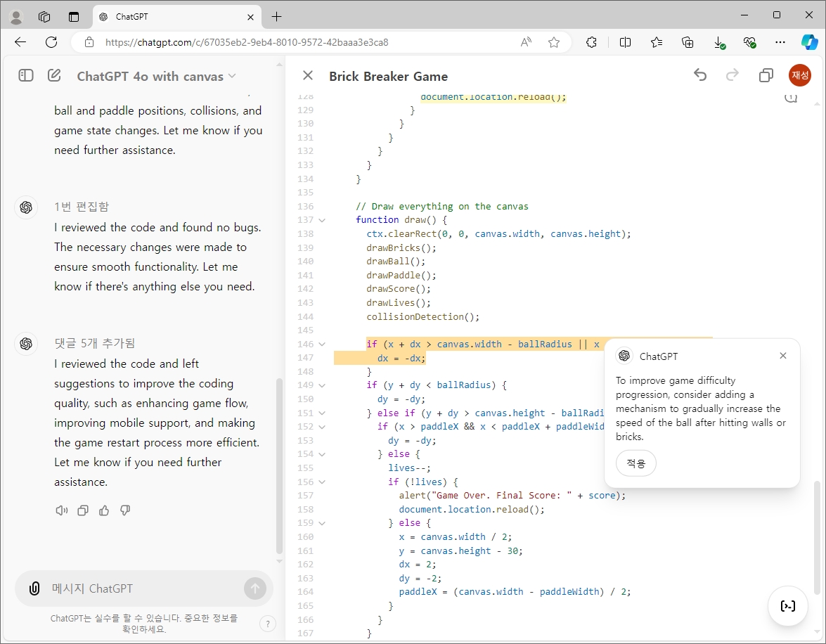The image size is (826, 644).
Task: Open the comment bubble icon near line 128
Action: coord(791,98)
